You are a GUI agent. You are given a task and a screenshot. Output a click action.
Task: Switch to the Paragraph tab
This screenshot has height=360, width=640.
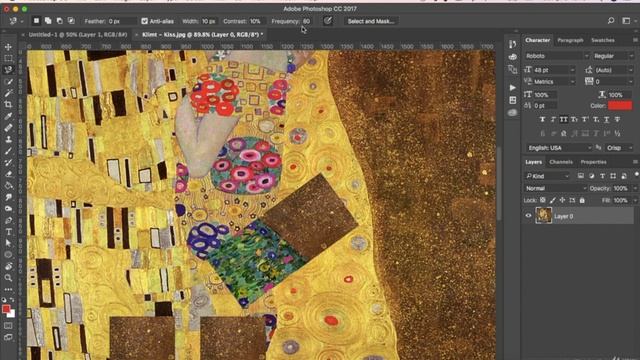pyautogui.click(x=570, y=40)
